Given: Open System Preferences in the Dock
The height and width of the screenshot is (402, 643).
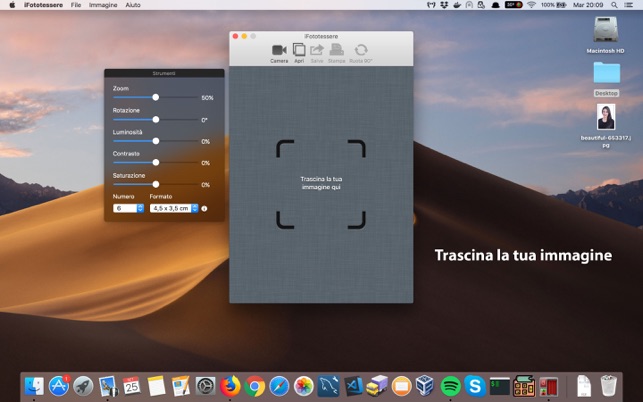Looking at the screenshot, I should pos(205,386).
